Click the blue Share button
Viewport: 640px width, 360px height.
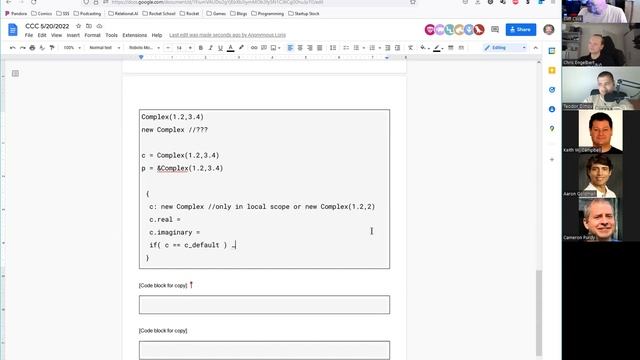click(x=521, y=29)
